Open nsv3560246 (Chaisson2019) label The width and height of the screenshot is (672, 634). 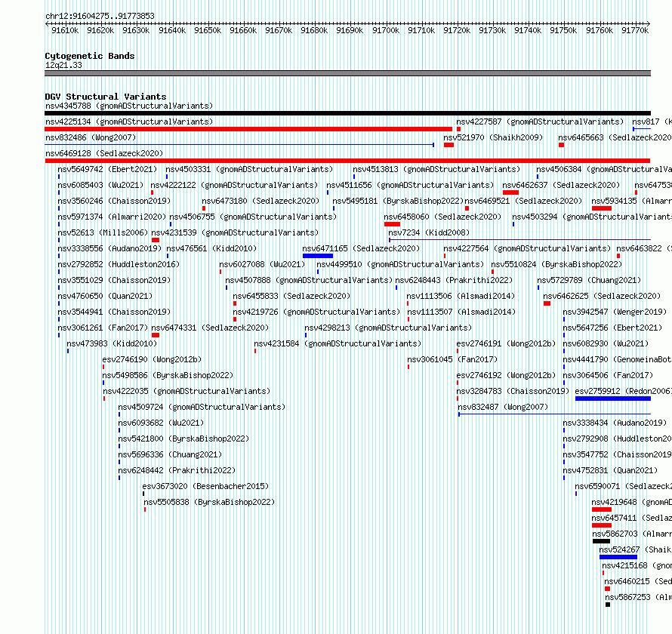(x=114, y=201)
